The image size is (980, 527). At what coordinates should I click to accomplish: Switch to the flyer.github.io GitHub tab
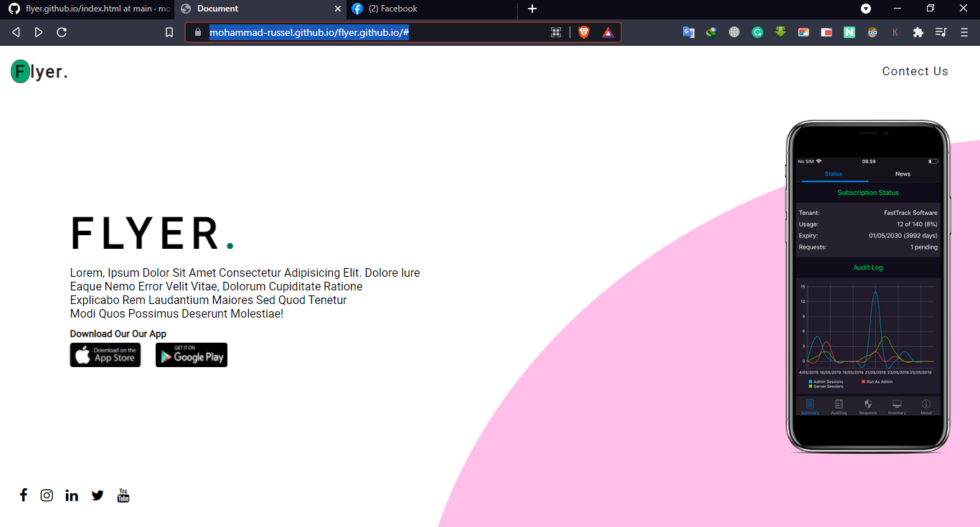pos(88,9)
